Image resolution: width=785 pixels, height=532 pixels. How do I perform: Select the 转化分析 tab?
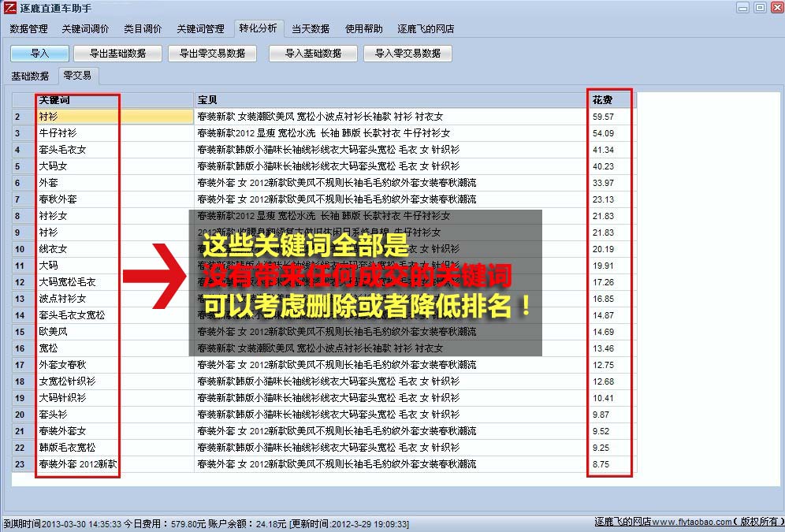point(258,28)
